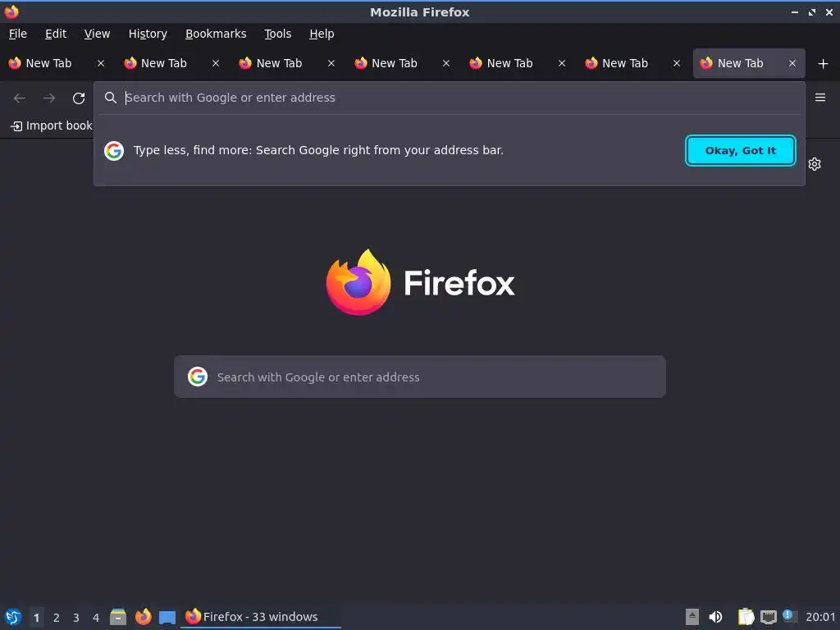Viewport: 840px width, 630px height.
Task: Open clipboard manager tray icon
Action: coord(746,617)
